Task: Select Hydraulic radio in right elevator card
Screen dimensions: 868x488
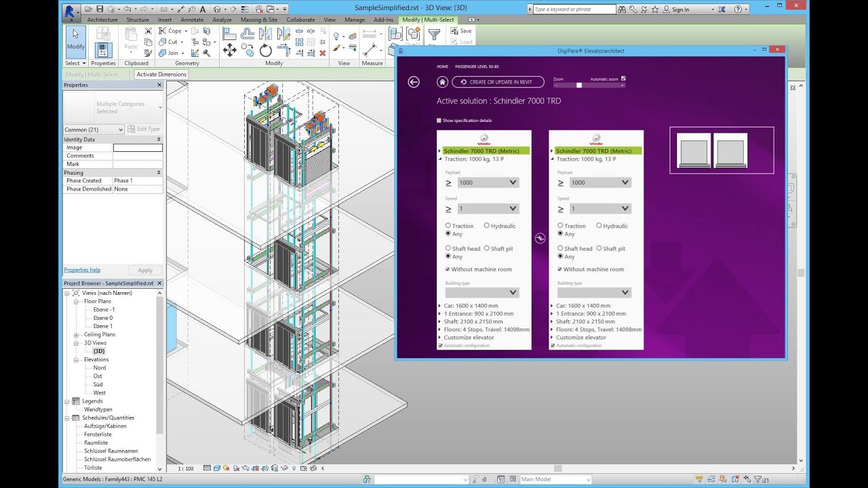Action: (599, 226)
